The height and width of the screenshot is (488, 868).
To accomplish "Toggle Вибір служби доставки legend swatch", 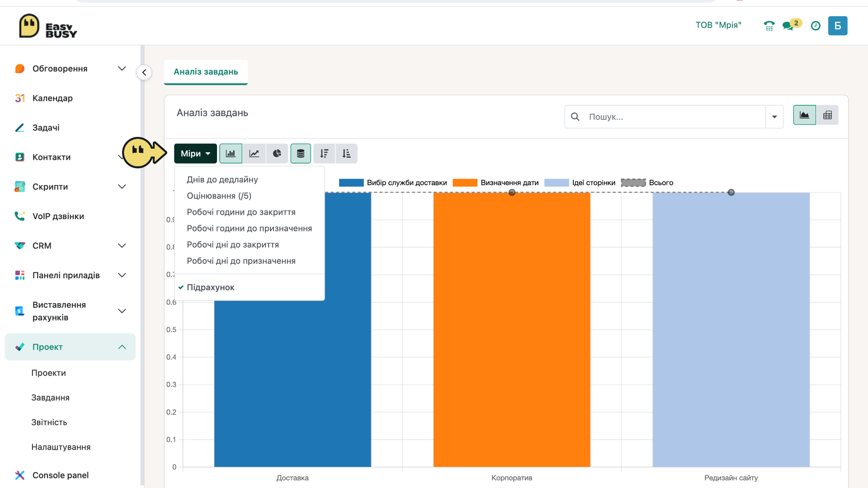I will 351,183.
